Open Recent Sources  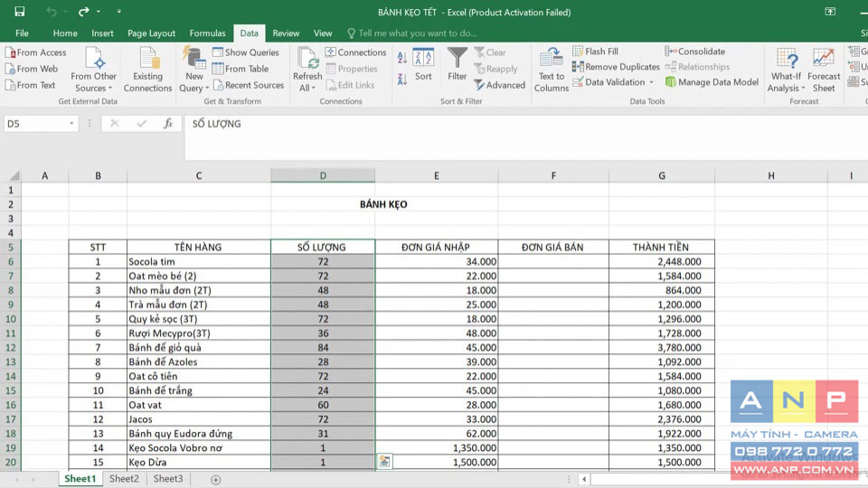click(249, 85)
